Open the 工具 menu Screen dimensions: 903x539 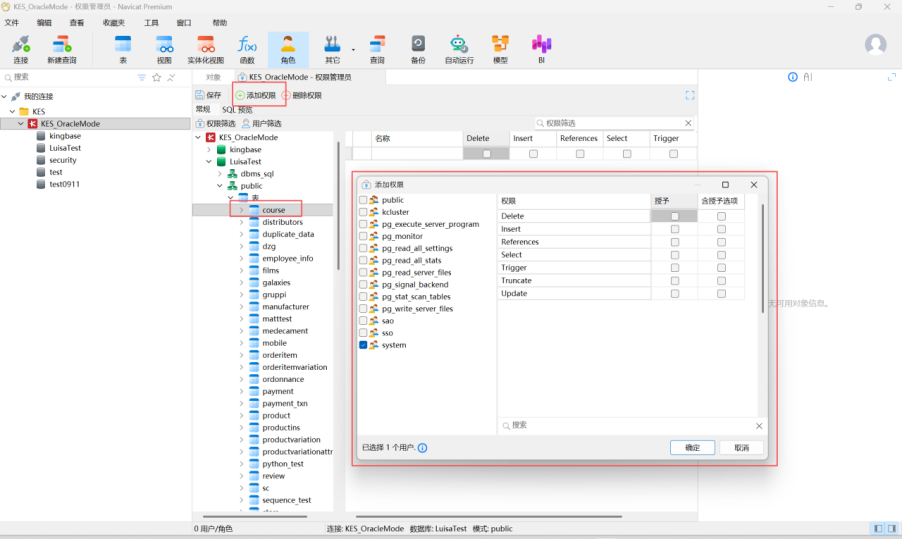click(151, 22)
